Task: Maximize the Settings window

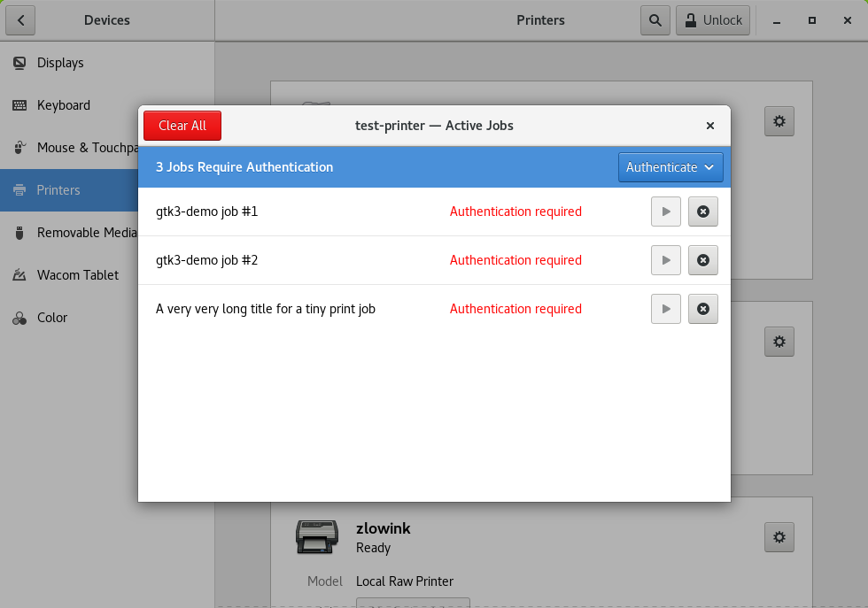Action: point(812,20)
